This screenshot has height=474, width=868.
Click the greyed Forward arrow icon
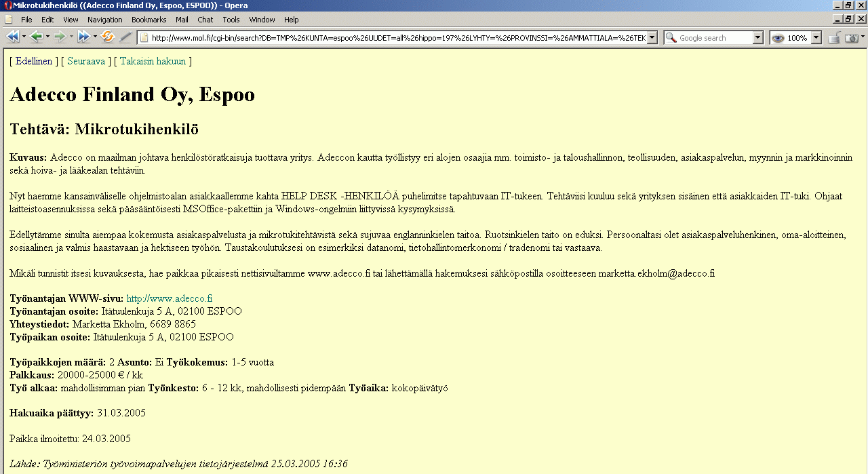click(x=60, y=37)
